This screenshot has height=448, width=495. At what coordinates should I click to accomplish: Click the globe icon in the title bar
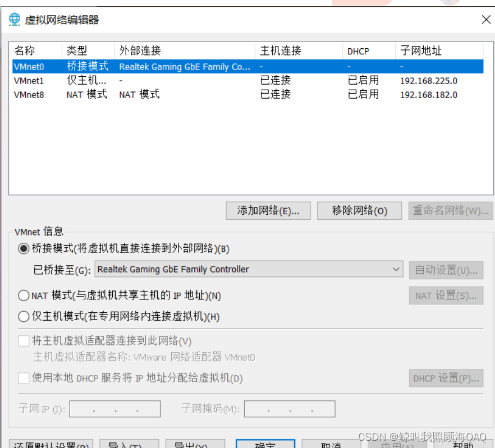click(13, 19)
